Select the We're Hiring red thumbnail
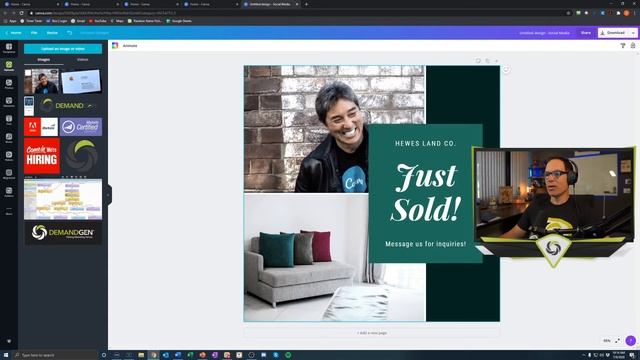Viewport: 640px width, 360px height. (x=42, y=156)
